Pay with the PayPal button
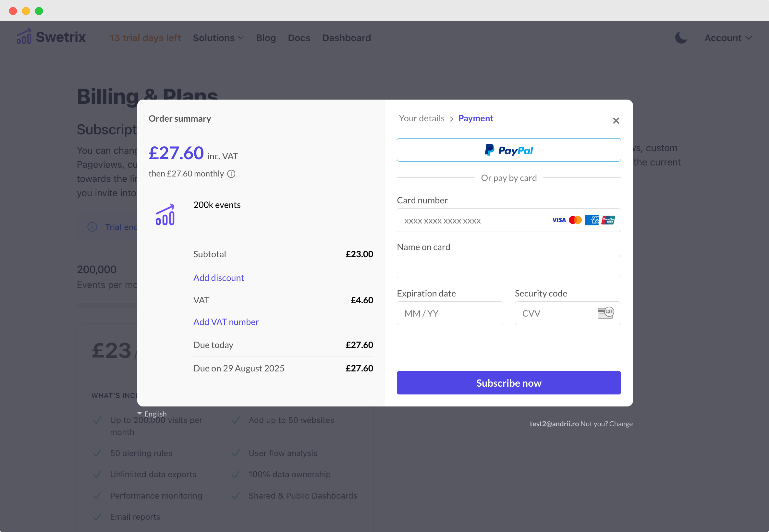The image size is (769, 532). 508,150
